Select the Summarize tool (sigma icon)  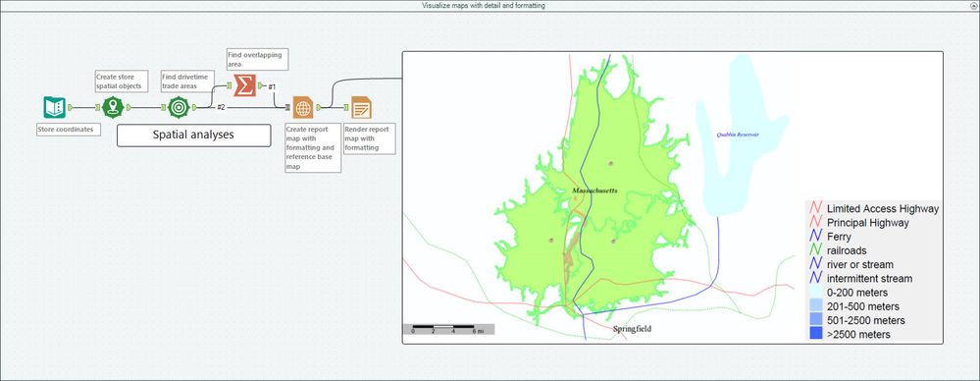(245, 85)
